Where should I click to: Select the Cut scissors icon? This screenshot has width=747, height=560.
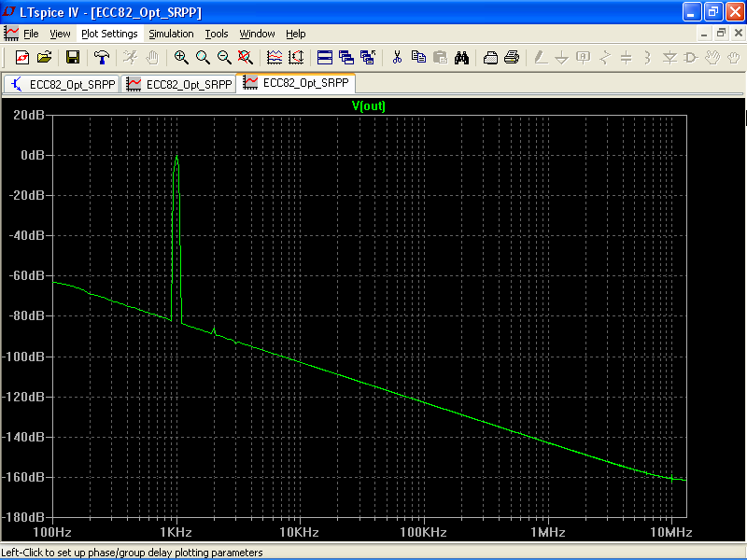(x=397, y=58)
